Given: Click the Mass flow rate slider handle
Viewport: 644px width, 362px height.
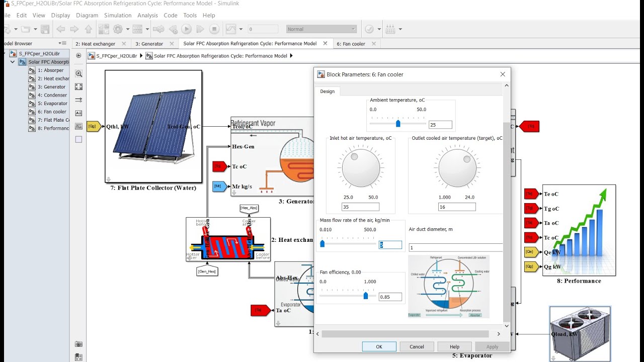Looking at the screenshot, I should click(323, 244).
